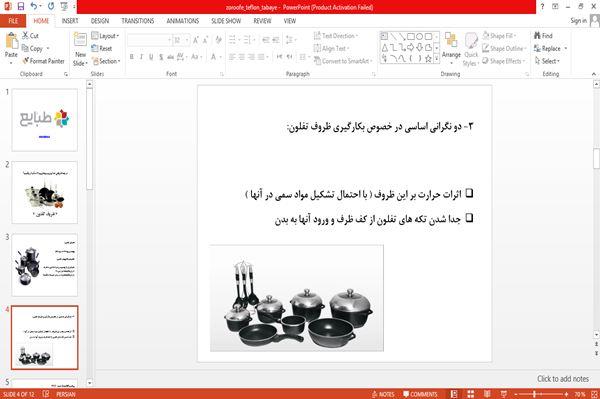Switch to the SLIDE SHOW tab
The width and height of the screenshot is (600, 399).
tap(226, 21)
